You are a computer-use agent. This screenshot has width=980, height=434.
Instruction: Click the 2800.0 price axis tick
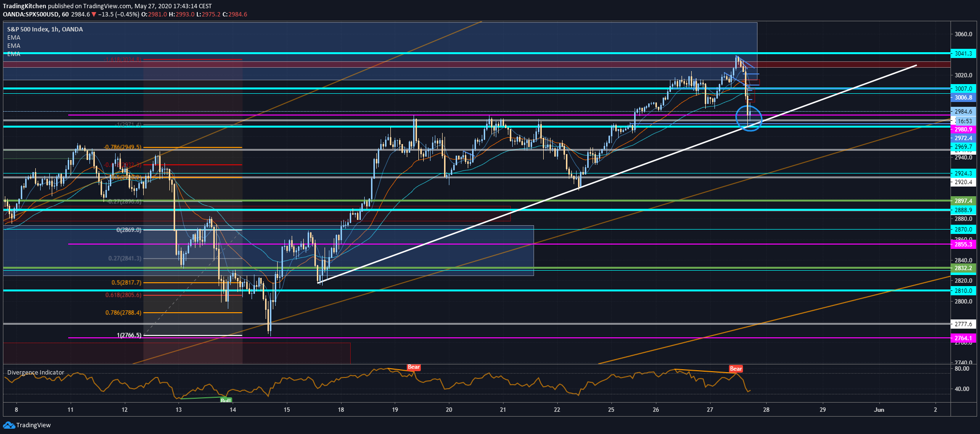pyautogui.click(x=964, y=302)
